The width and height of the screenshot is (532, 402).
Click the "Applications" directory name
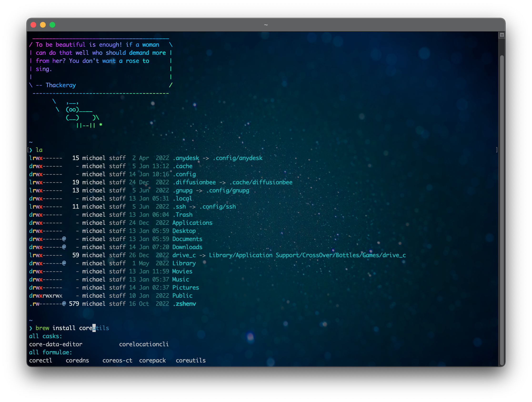pyautogui.click(x=192, y=223)
